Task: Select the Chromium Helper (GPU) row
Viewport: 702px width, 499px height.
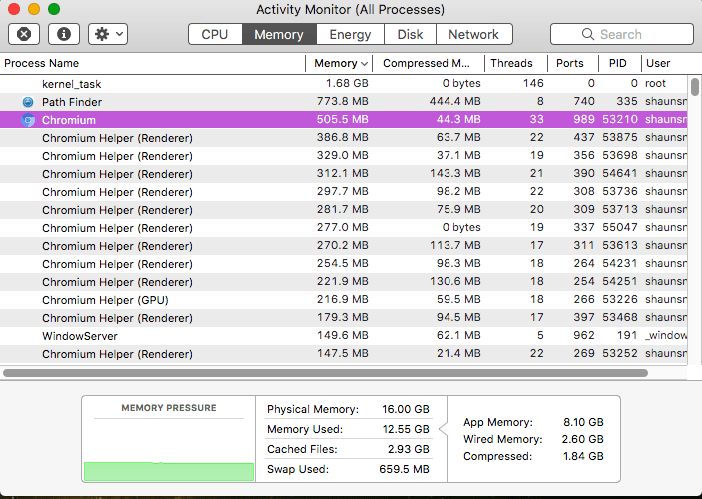Action: pos(343,300)
